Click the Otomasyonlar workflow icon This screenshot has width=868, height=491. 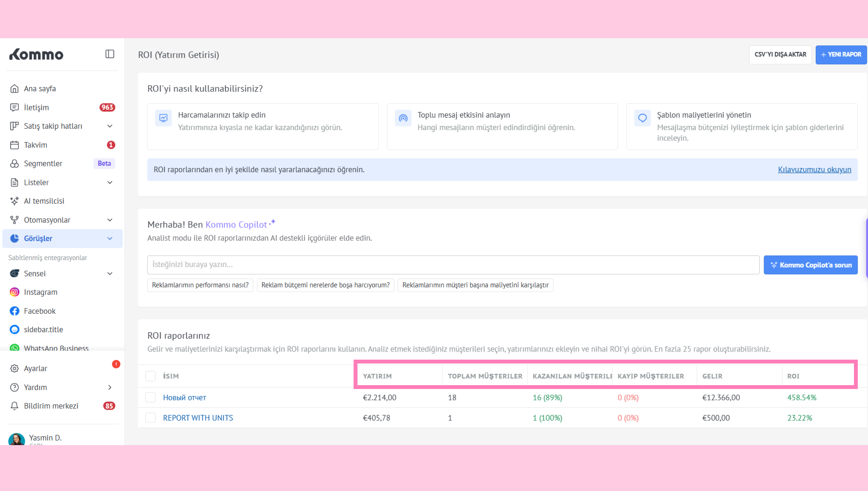[x=14, y=220]
